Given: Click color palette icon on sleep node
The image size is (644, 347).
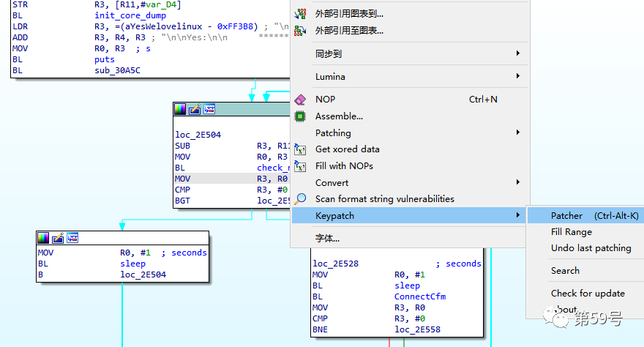Looking at the screenshot, I should pyautogui.click(x=43, y=238).
